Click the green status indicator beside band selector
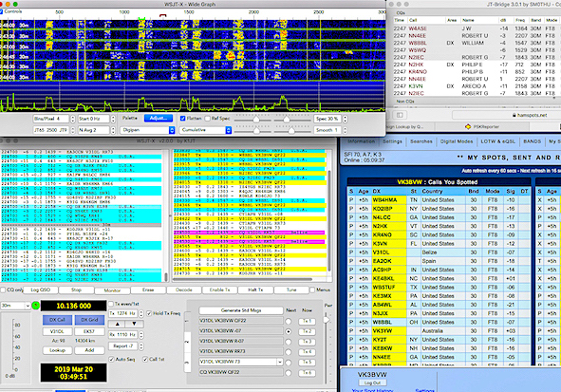561x392 pixels. (35, 306)
